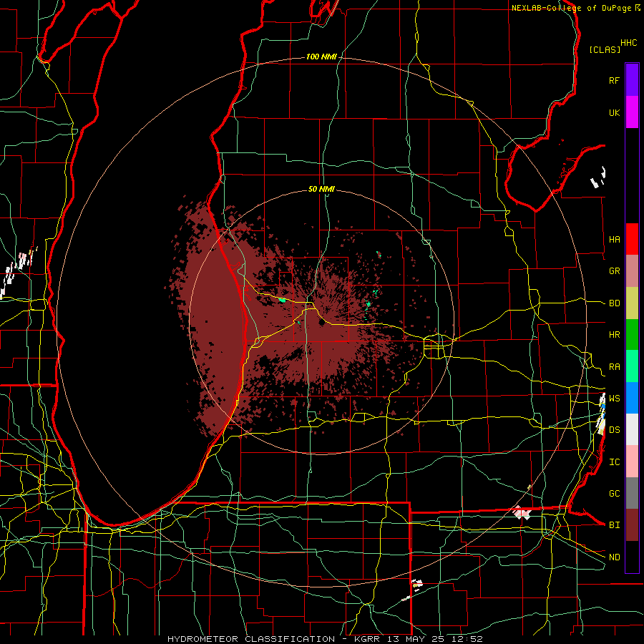
Task: Click the UK magenta legend swatch
Action: click(x=632, y=112)
